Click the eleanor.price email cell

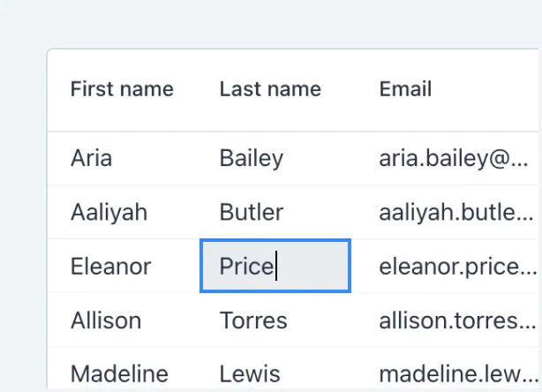455,267
